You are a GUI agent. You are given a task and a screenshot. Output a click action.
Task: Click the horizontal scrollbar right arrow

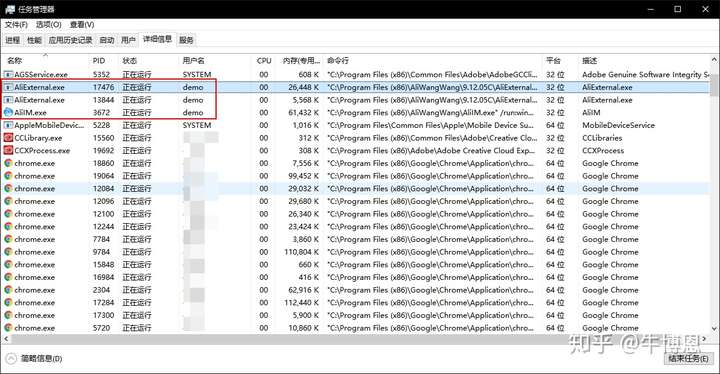pos(705,339)
